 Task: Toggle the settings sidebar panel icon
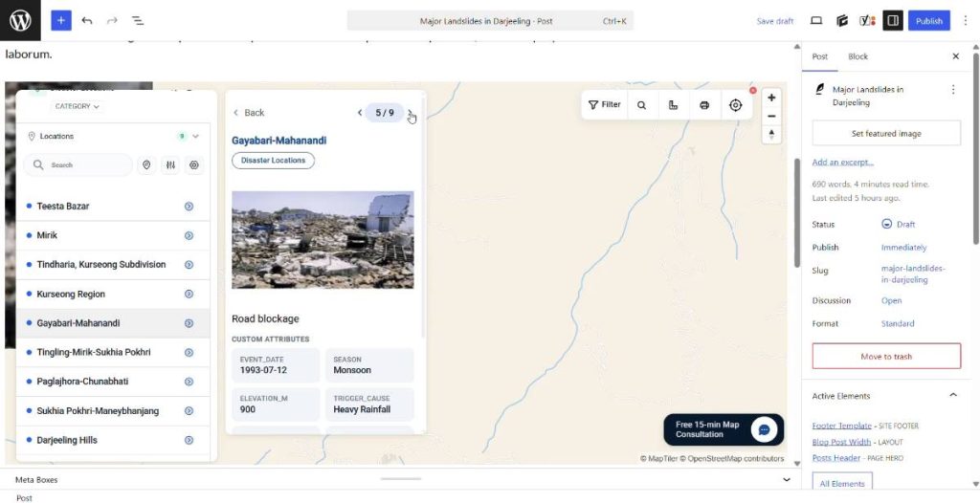click(893, 21)
